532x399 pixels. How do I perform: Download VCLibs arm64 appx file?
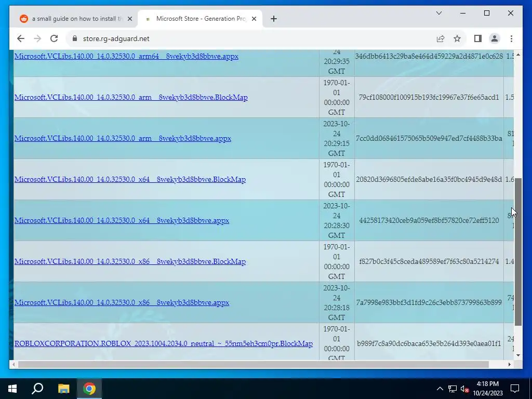pyautogui.click(x=126, y=56)
